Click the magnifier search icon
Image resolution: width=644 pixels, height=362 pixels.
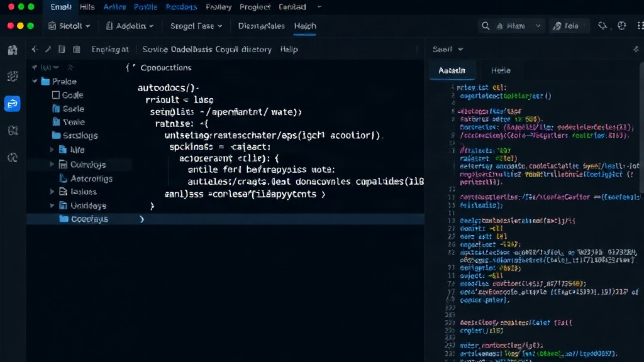point(486,26)
